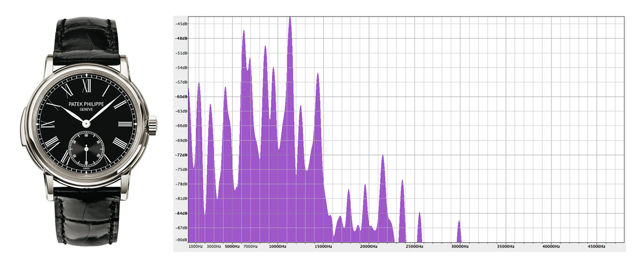Screen dimensions: 644x268
Task: Select the 25000Hz frequency label
Action: point(414,247)
